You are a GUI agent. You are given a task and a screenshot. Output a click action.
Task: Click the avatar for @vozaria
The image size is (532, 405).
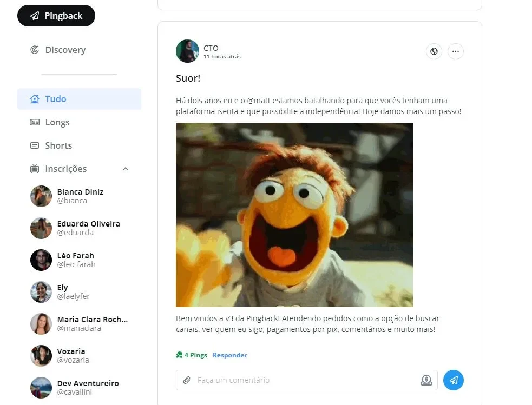pos(41,355)
